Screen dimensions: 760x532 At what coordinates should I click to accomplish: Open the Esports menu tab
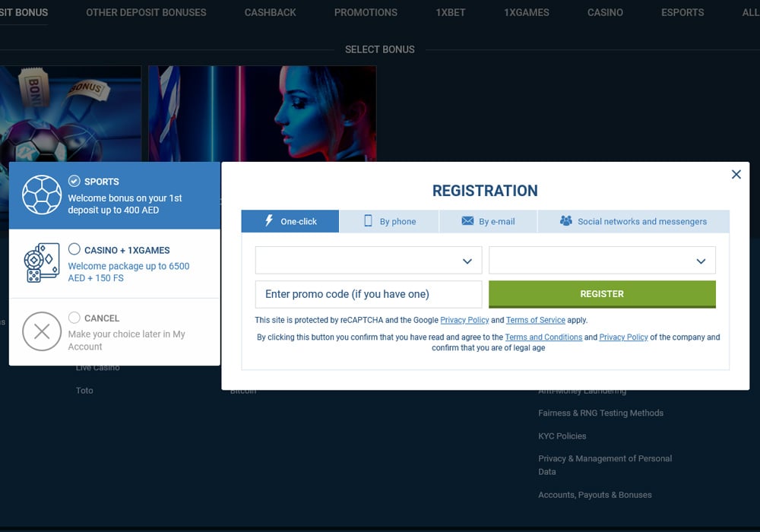coord(682,13)
